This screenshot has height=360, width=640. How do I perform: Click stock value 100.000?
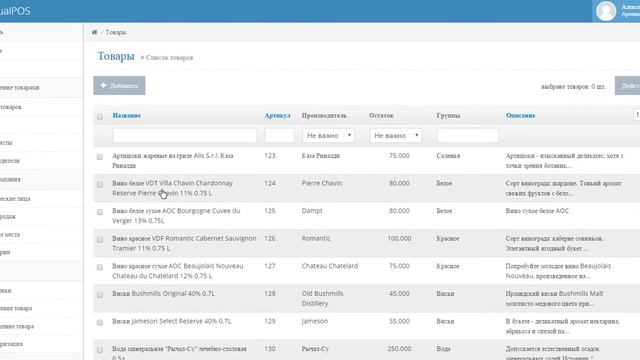[399, 238]
